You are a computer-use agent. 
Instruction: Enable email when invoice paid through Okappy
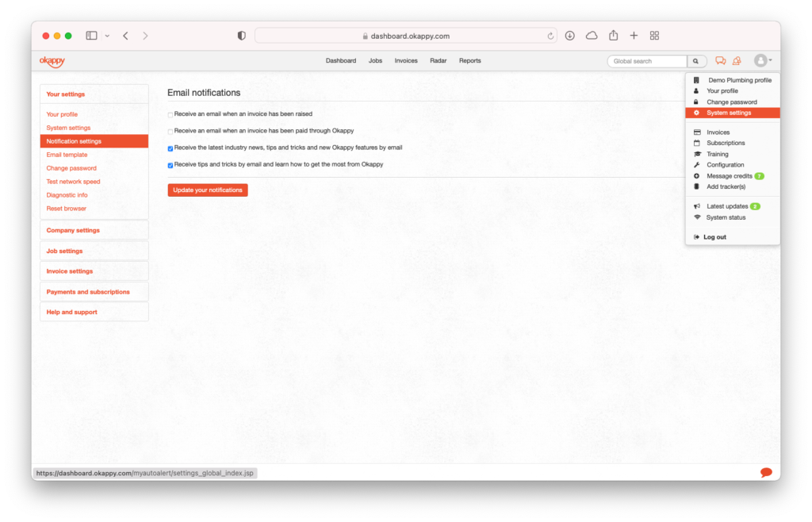(x=170, y=132)
